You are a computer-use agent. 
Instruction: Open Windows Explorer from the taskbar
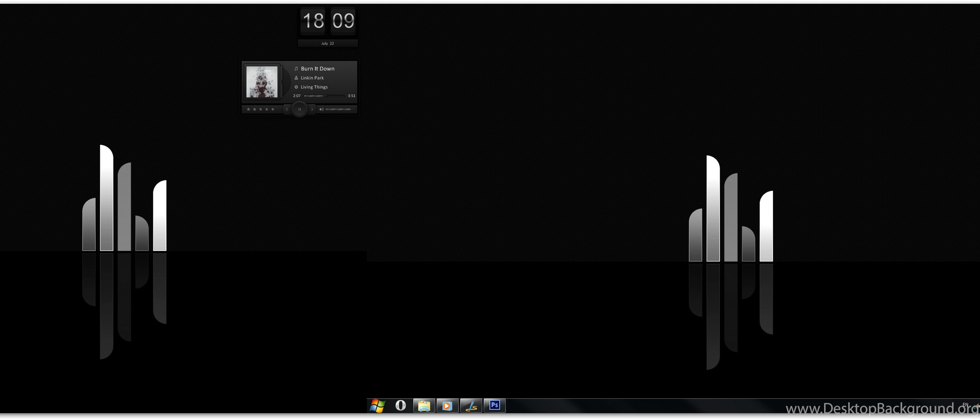click(x=424, y=406)
